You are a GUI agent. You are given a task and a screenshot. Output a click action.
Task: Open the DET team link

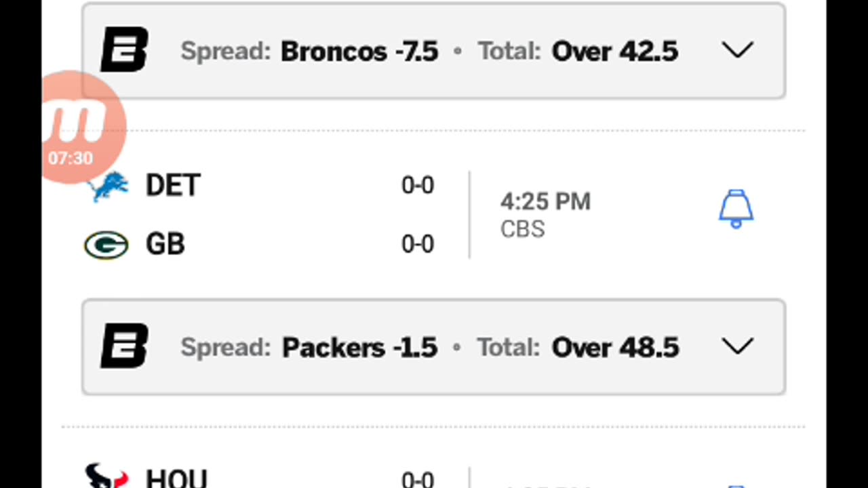point(173,186)
